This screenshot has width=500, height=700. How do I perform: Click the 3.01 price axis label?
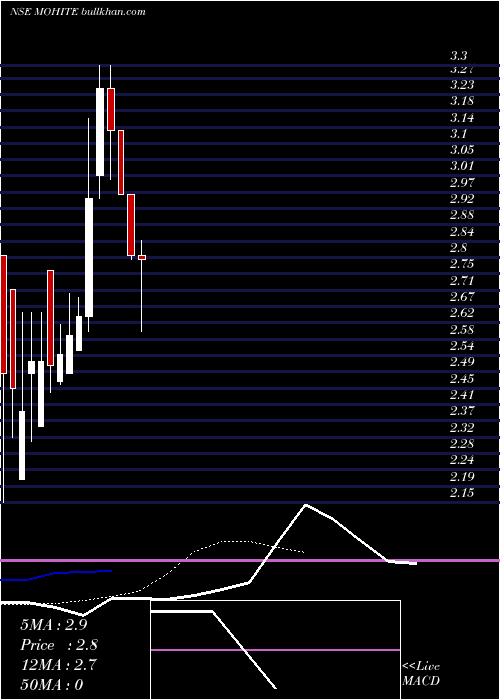pyautogui.click(x=462, y=166)
